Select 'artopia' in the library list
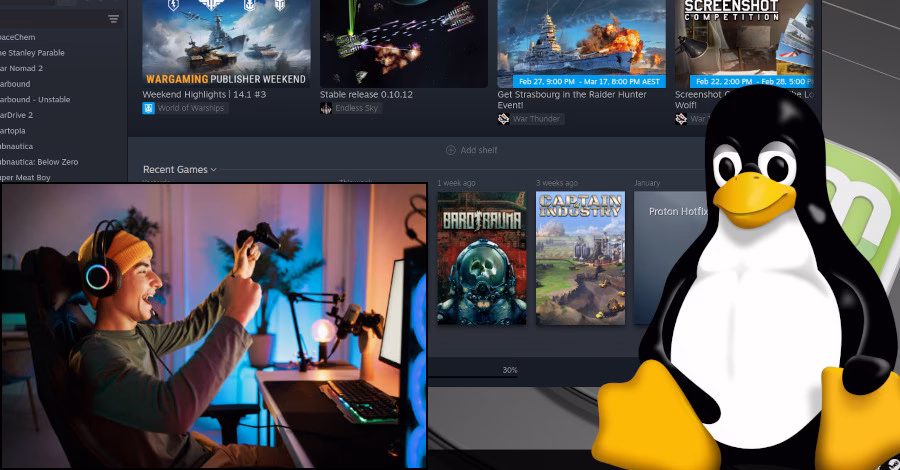The width and height of the screenshot is (900, 470). coord(13,131)
